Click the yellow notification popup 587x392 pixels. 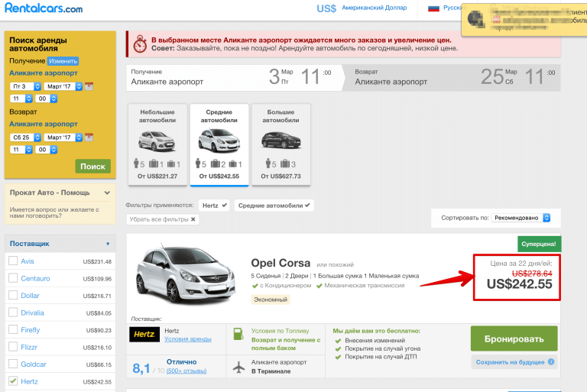[x=524, y=19]
